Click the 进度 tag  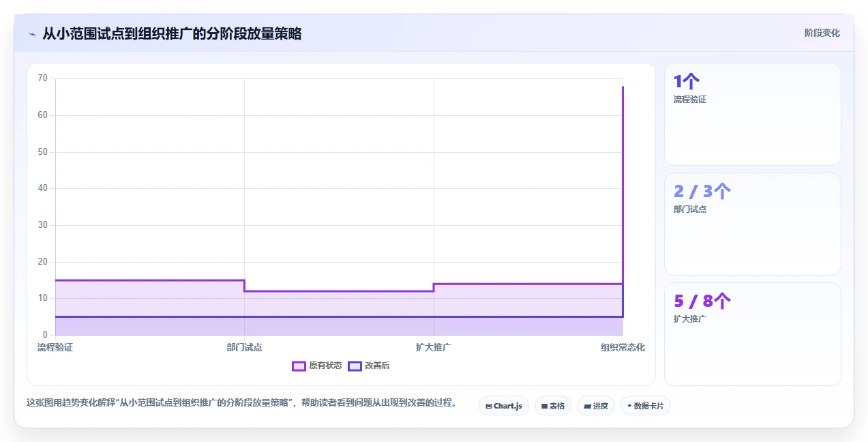[x=596, y=406]
